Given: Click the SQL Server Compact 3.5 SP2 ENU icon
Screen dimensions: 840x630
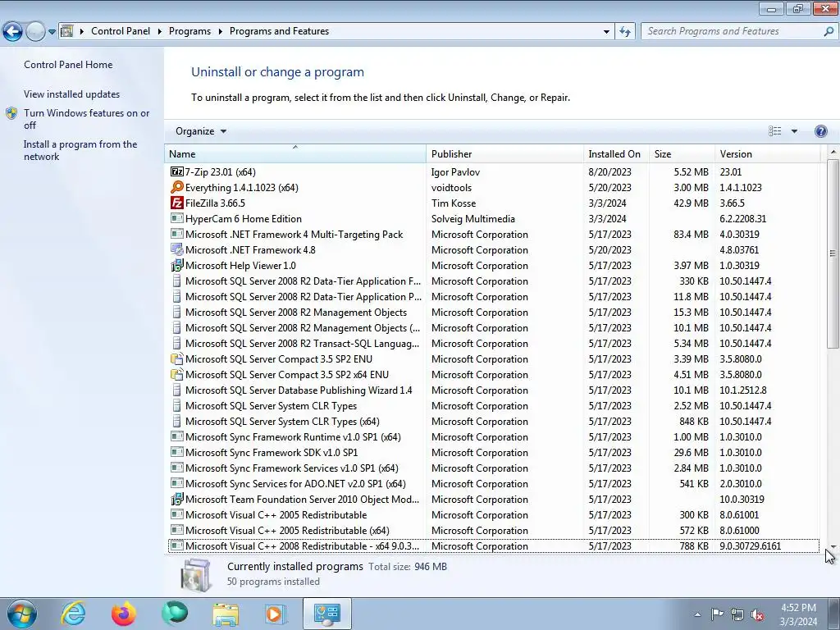Looking at the screenshot, I should click(x=177, y=359).
